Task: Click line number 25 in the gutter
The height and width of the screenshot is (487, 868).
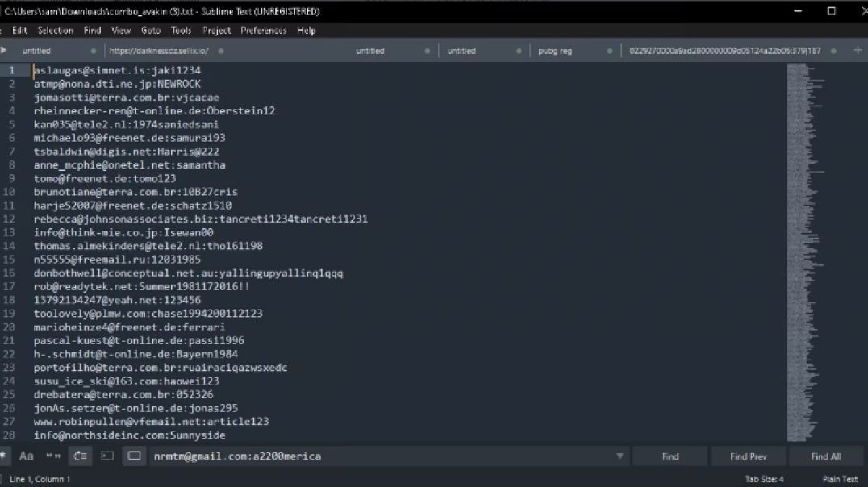Action: coord(10,394)
